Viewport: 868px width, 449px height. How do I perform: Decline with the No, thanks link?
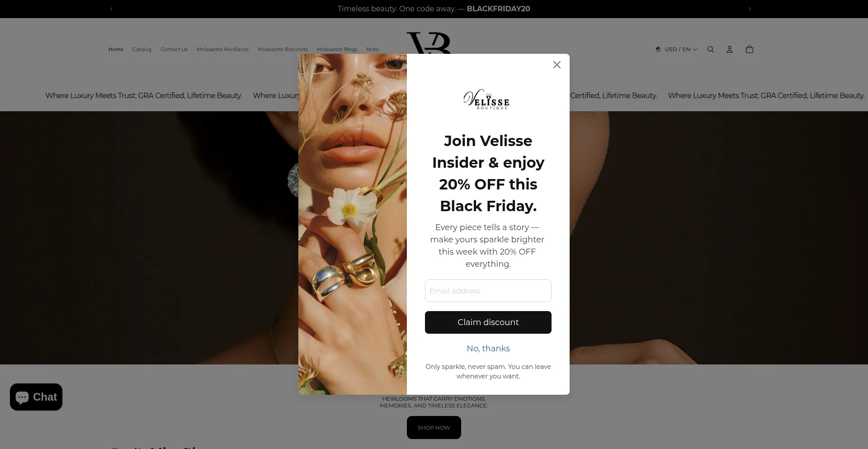tap(488, 349)
